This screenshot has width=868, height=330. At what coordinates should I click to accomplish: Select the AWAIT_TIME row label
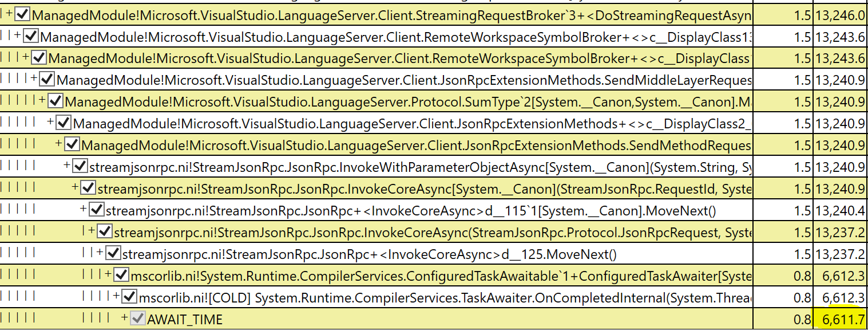[185, 320]
